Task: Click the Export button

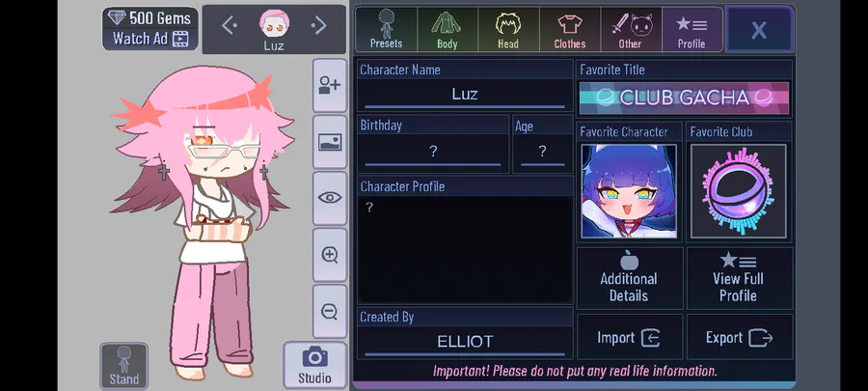Action: click(740, 337)
